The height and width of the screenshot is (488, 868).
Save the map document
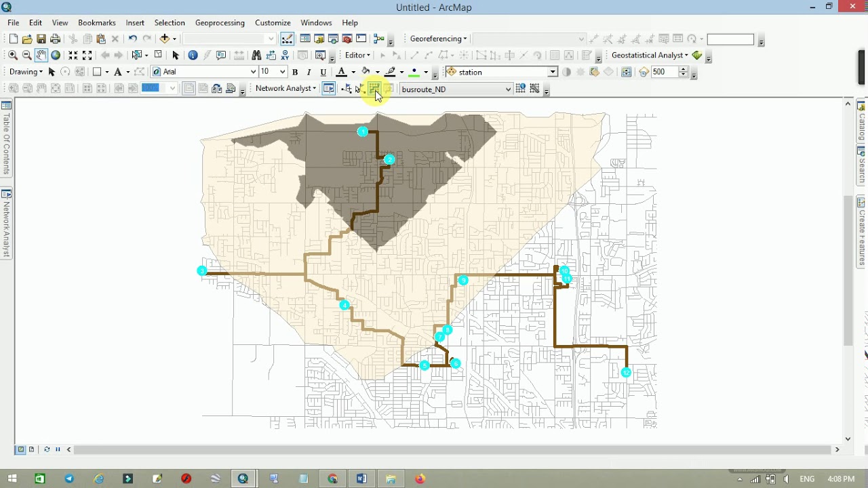41,39
